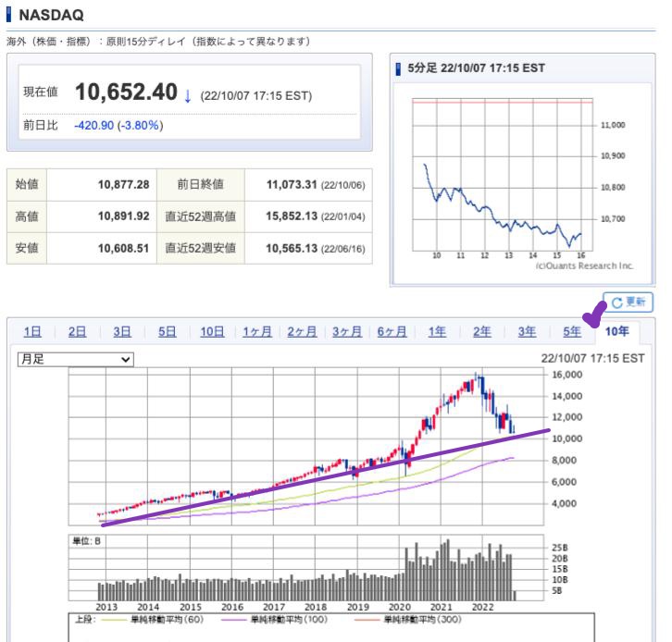Click previous close value 11,073.31
The image size is (672, 642).
point(292,185)
